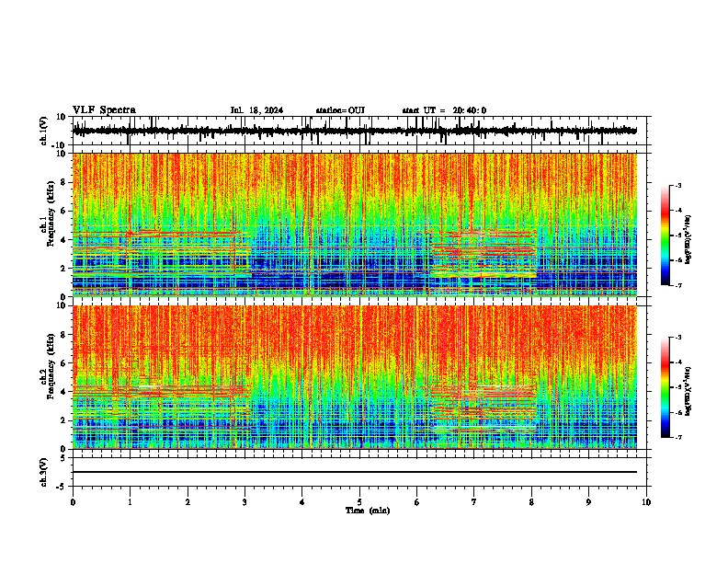This screenshot has height=563, width=728.
Task: Click time axis tick label 2
Action: click(188, 502)
